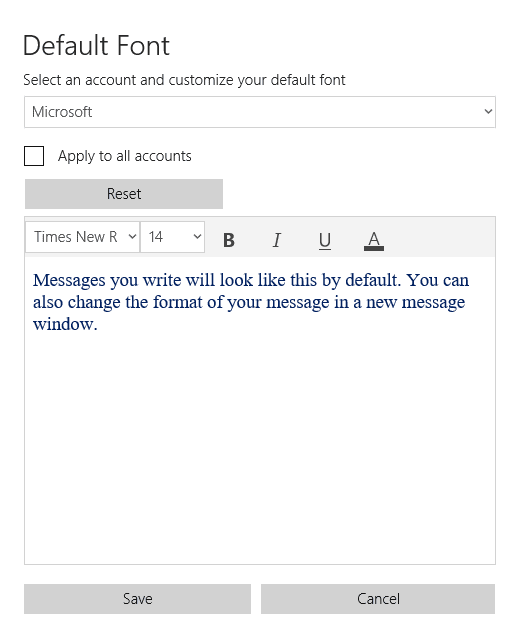Click the Reset button
Screen dimensions: 518x638
pos(124,194)
